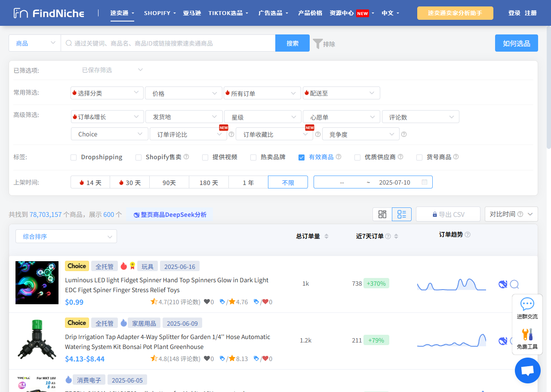This screenshot has height=392, width=551.
Task: Click the 登录 link
Action: pos(514,13)
